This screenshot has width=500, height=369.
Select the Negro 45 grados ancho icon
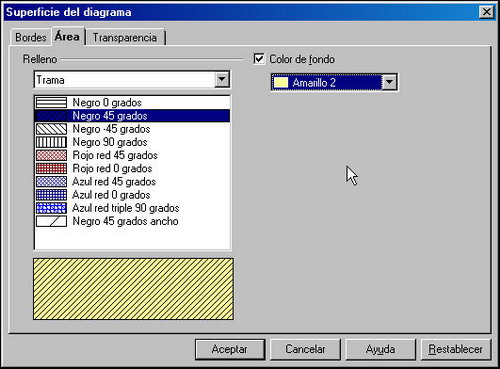[x=51, y=221]
